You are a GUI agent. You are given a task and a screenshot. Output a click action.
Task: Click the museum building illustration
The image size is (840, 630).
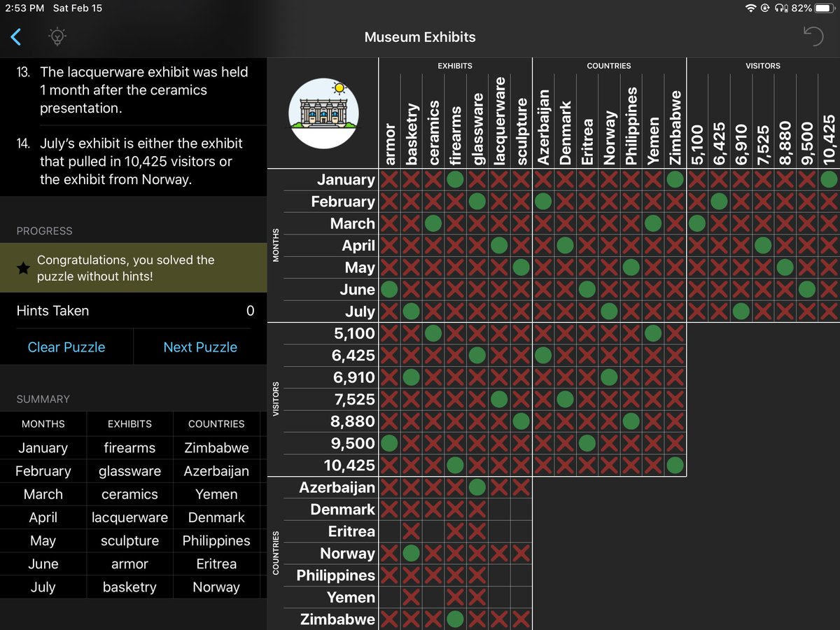point(323,112)
